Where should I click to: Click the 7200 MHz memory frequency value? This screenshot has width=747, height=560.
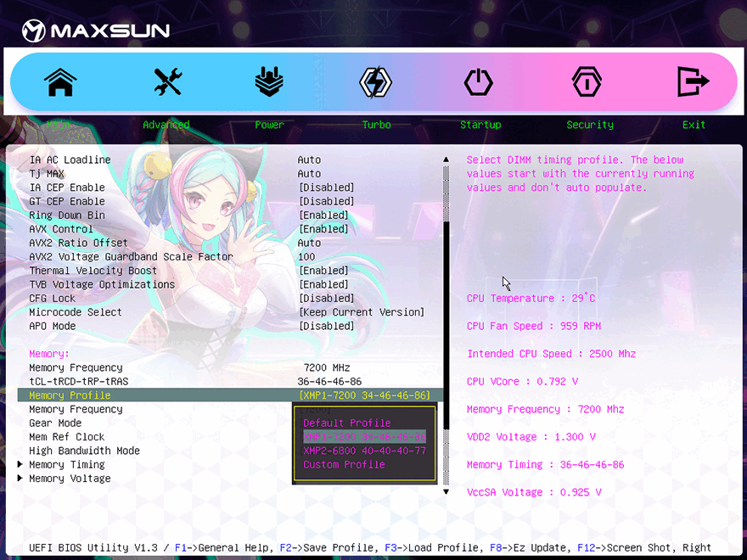click(327, 367)
